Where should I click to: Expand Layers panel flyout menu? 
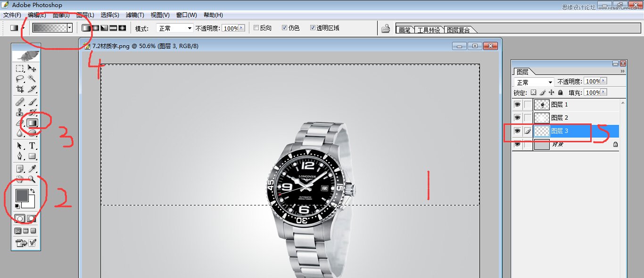[x=622, y=72]
